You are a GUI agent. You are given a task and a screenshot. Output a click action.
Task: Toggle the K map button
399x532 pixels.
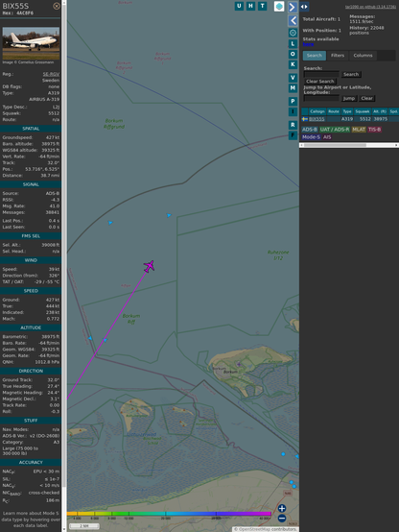pos(293,64)
